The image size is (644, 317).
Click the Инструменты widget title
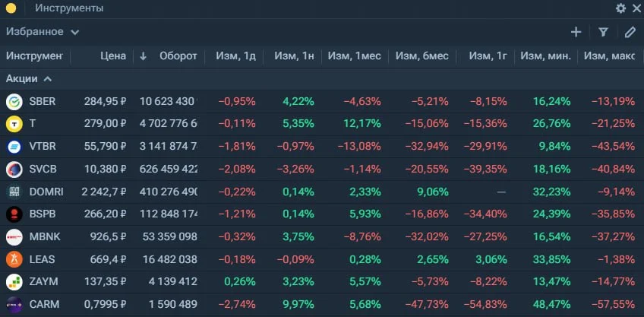click(69, 8)
